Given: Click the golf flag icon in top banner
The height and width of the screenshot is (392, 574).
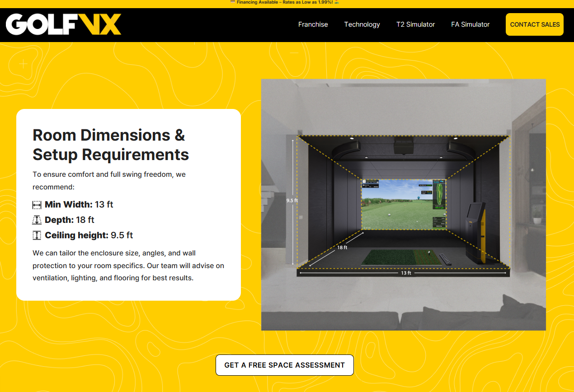Looking at the screenshot, I should coord(337,2).
